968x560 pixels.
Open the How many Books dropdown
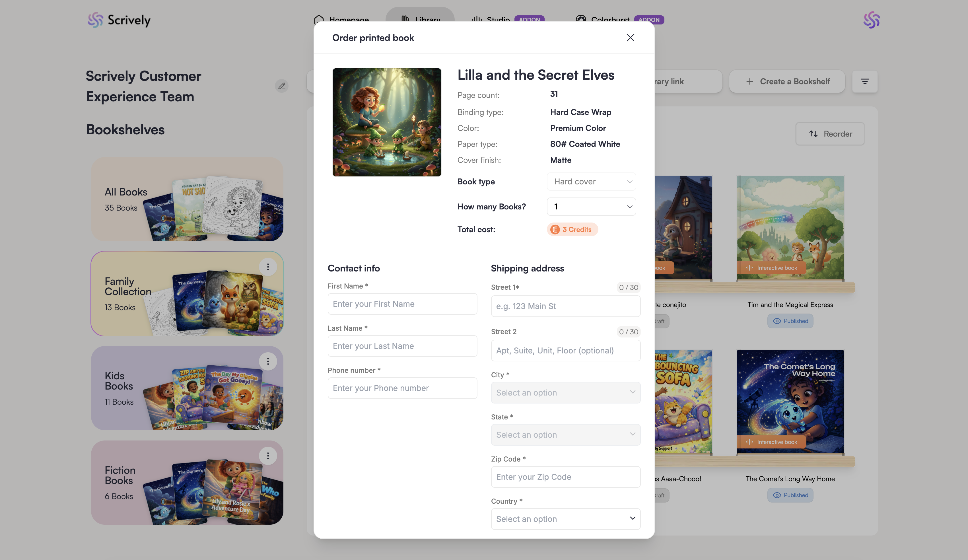591,207
